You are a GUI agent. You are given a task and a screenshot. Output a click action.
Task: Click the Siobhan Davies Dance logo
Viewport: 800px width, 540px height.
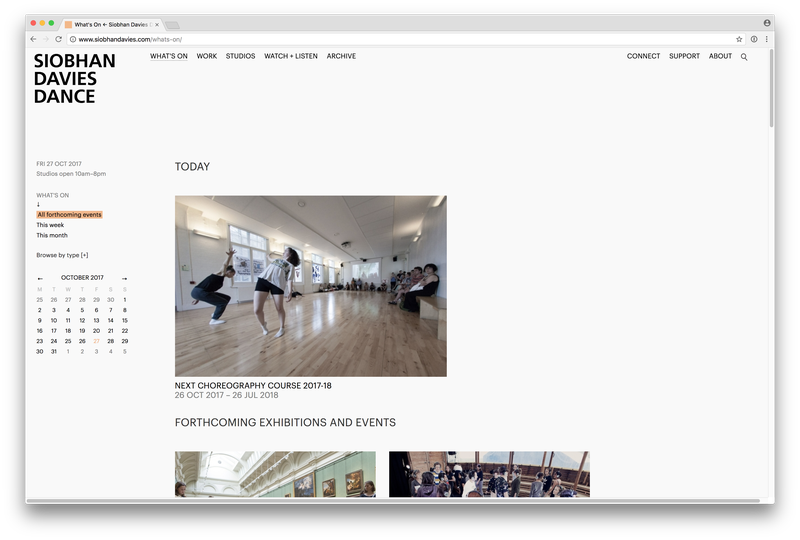[x=74, y=79]
